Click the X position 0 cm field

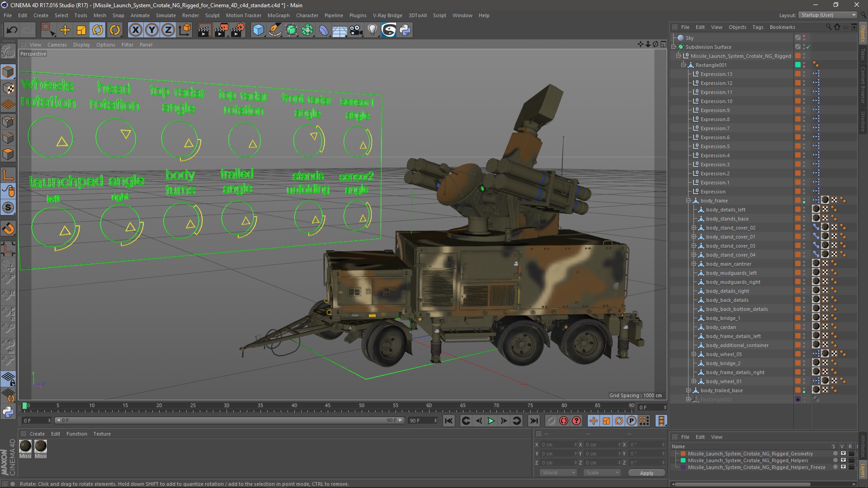(x=559, y=445)
